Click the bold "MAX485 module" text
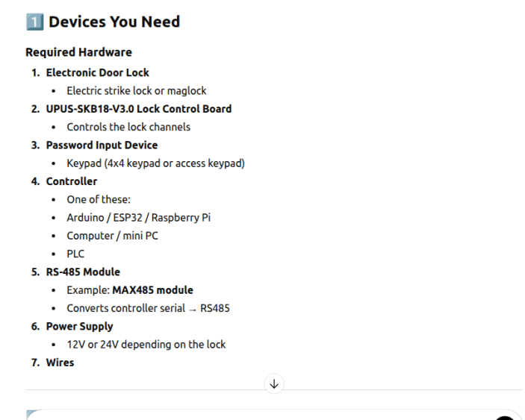Screen dimensions: 525x420 (x=152, y=289)
